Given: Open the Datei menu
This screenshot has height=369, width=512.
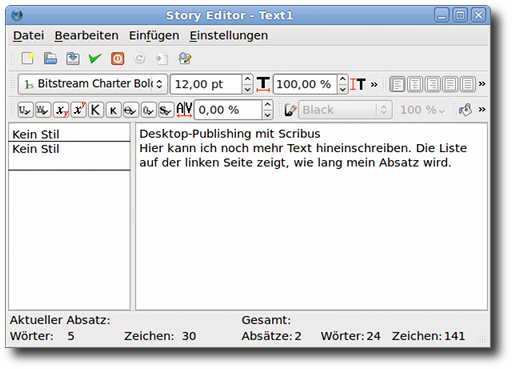Looking at the screenshot, I should [28, 35].
